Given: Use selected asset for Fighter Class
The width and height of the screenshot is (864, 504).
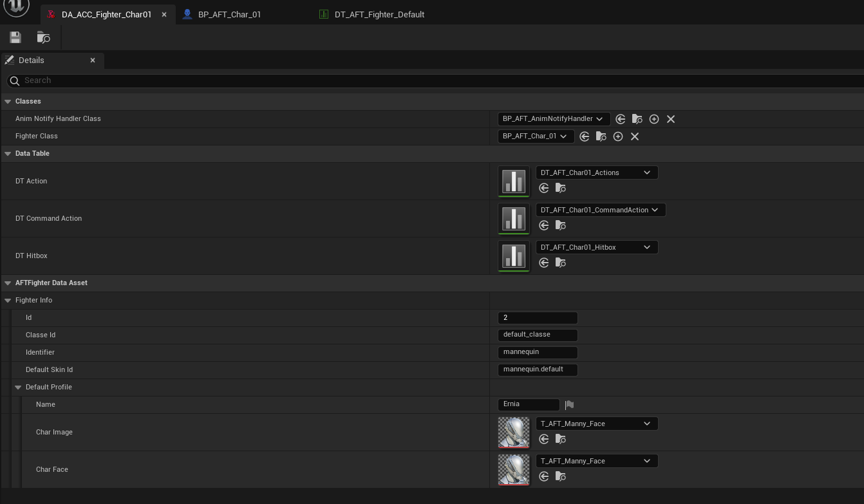Looking at the screenshot, I should click(585, 136).
